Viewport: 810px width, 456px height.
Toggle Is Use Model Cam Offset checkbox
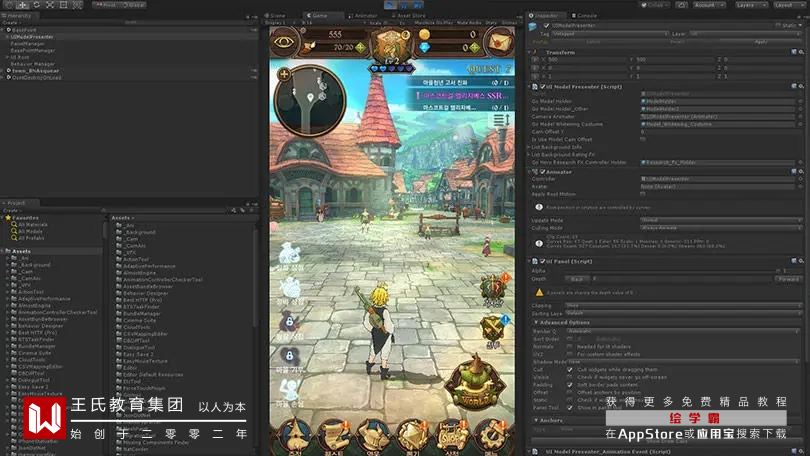643,139
